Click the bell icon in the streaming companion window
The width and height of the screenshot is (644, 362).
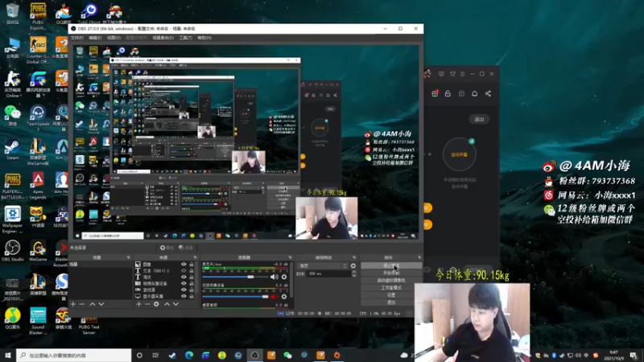[474, 93]
